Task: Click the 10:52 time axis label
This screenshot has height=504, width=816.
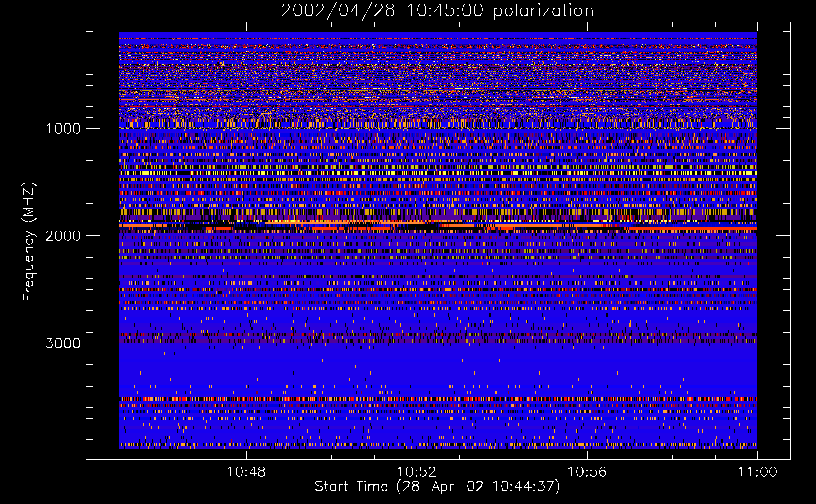Action: click(x=417, y=472)
